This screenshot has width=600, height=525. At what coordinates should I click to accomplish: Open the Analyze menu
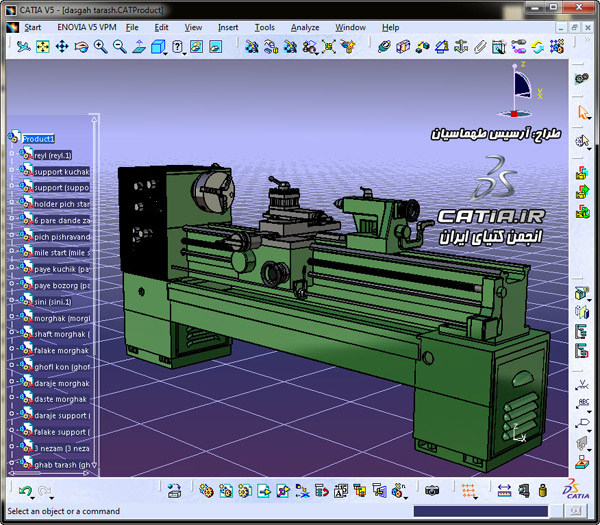[305, 28]
